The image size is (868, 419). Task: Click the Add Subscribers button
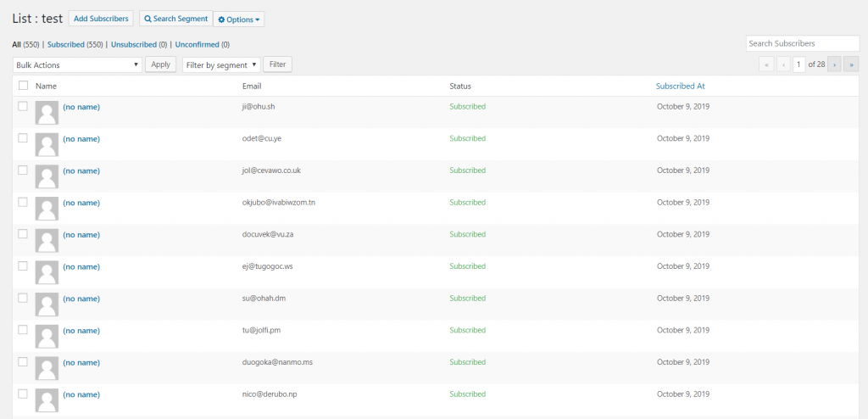tap(102, 19)
